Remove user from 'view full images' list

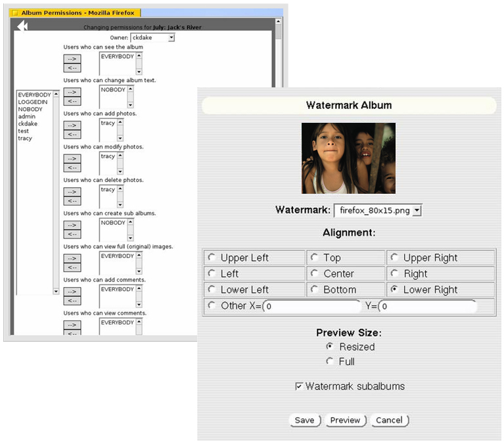pos(72,267)
